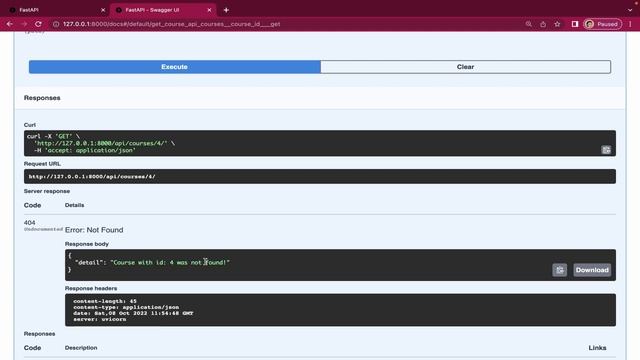This screenshot has height=360, width=640.
Task: Download the response body
Action: point(592,270)
